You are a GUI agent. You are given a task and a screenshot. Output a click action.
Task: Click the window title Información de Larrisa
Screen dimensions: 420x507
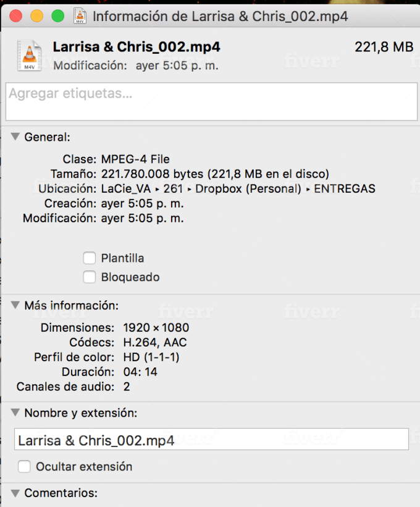click(220, 17)
